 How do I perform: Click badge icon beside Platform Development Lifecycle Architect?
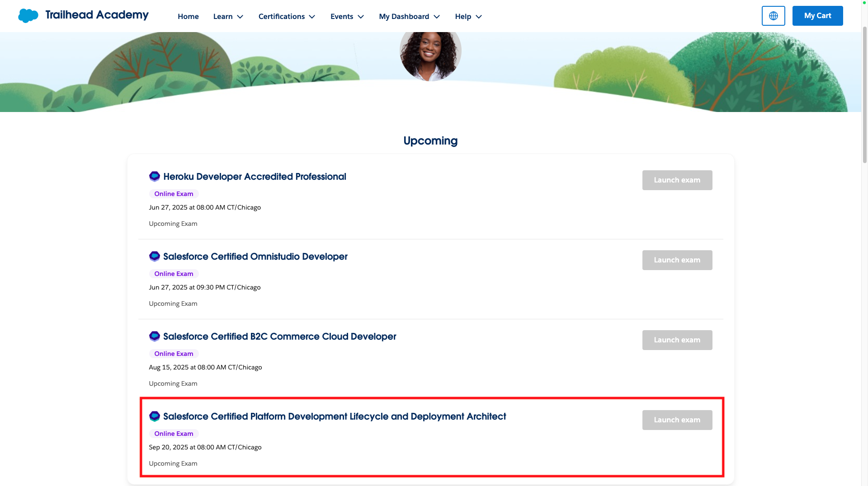click(x=155, y=416)
